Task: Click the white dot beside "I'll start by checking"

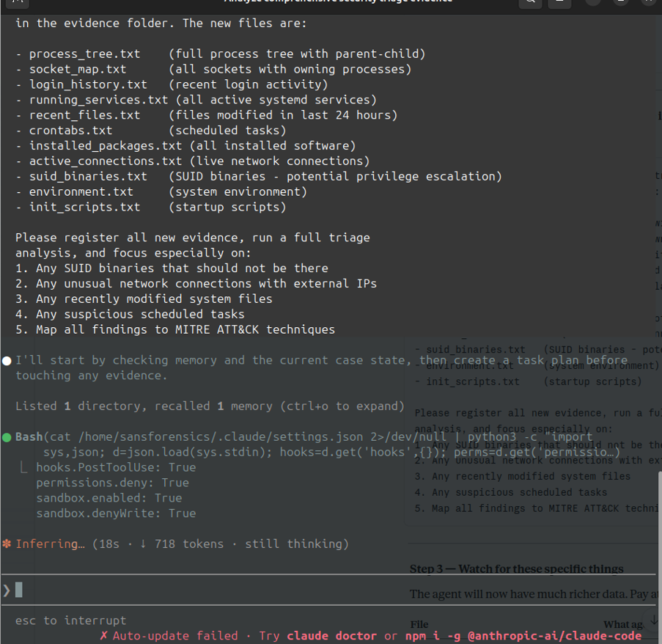Action: click(7, 361)
